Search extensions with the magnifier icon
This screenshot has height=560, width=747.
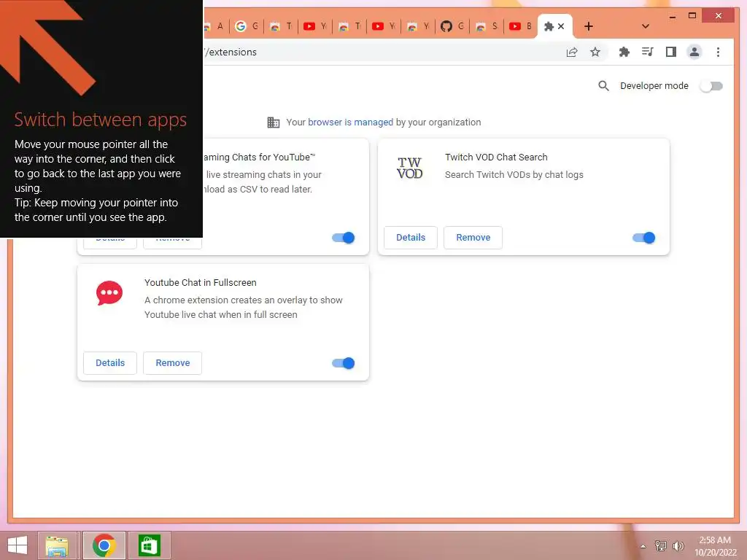603,86
